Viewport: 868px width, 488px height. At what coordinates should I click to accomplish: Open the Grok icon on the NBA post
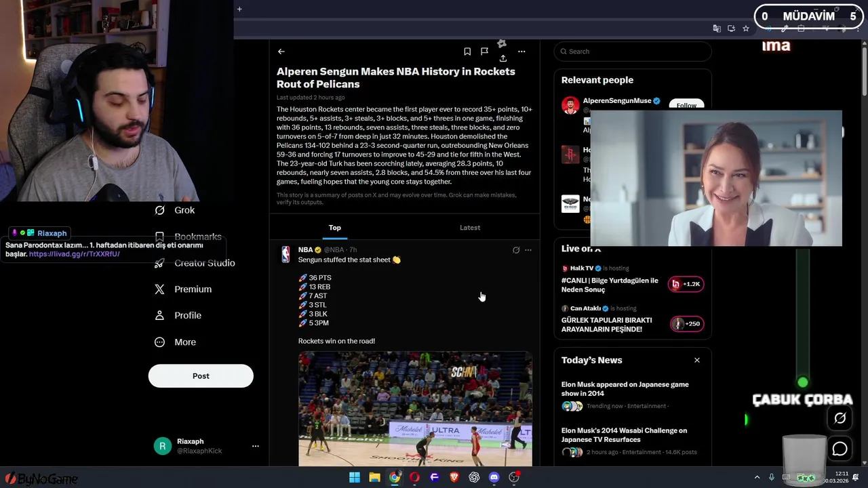click(x=516, y=250)
